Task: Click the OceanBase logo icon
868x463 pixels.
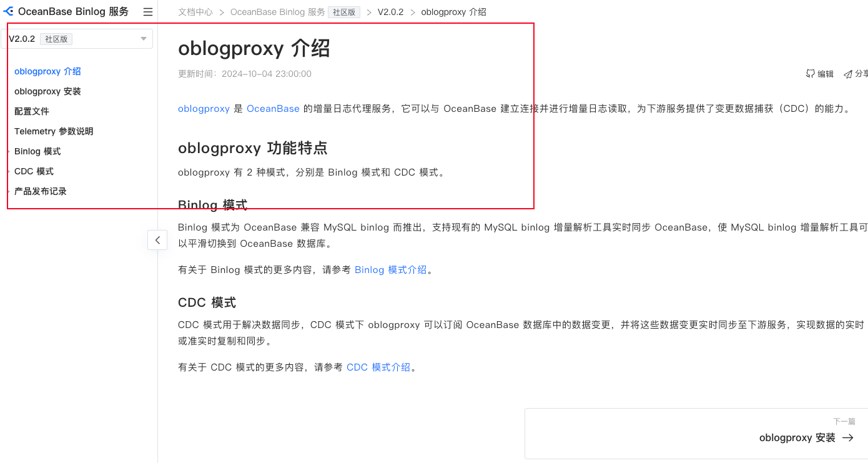Action: [9, 11]
